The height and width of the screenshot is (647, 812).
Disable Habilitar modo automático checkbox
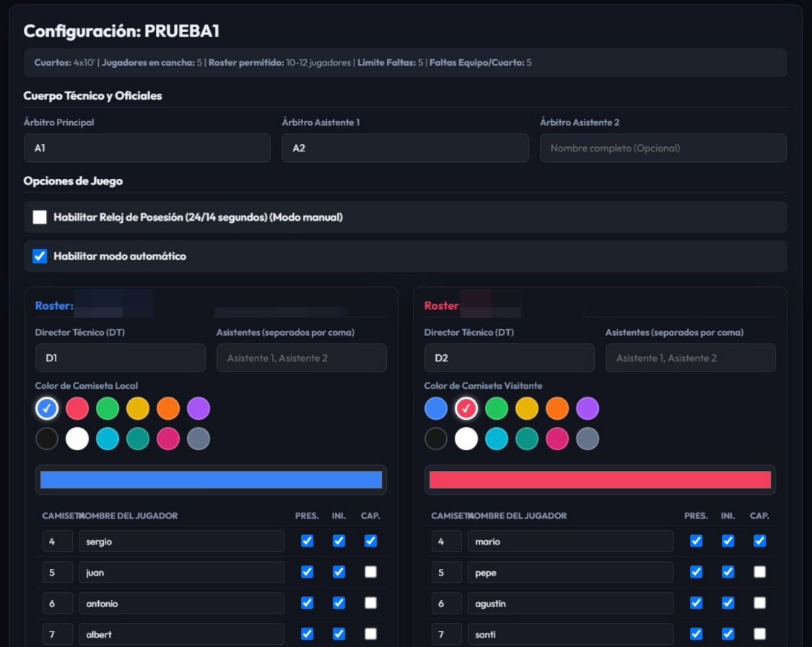[x=40, y=256]
